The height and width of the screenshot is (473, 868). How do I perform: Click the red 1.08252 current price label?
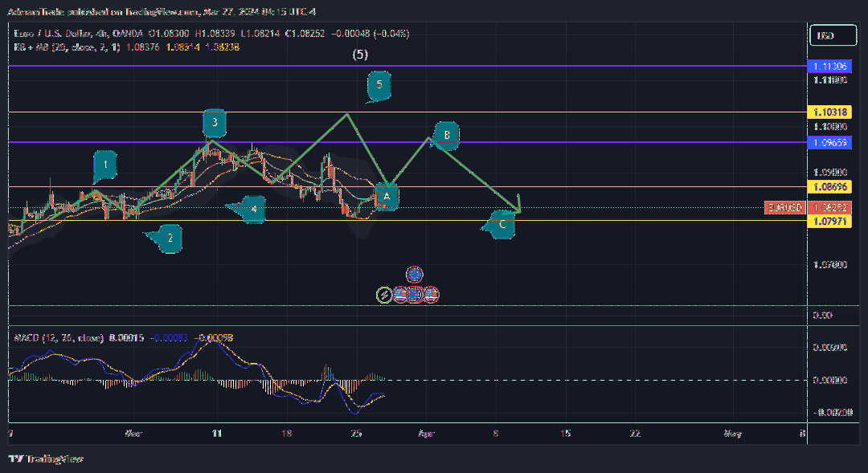coord(829,208)
